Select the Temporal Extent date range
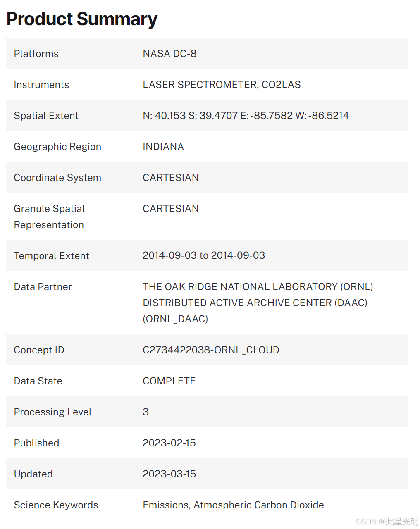 (204, 255)
